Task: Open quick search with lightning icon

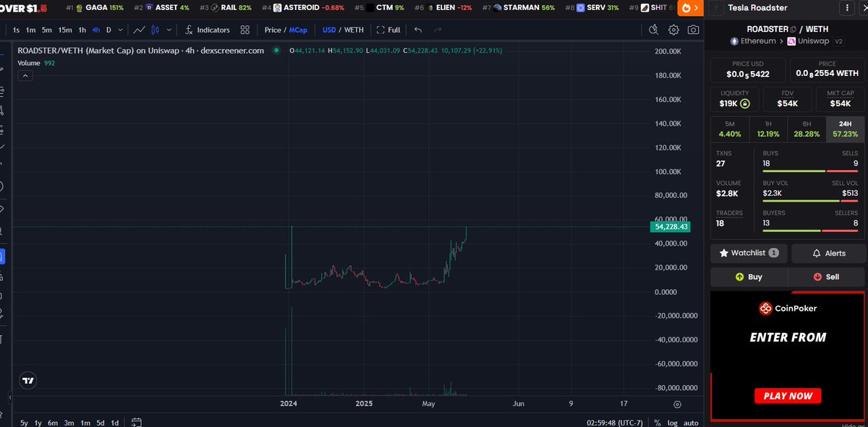Action: [653, 30]
